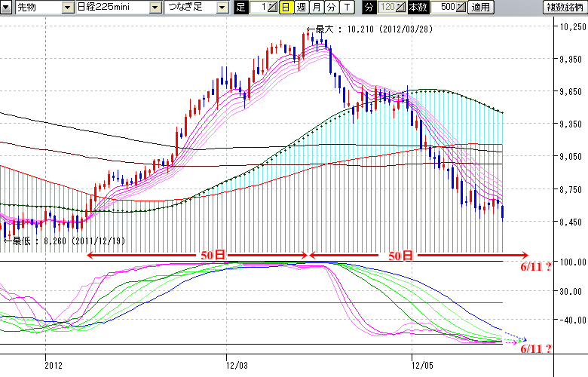Screen dimensions: 588x377
Task: Click the 最大 : 10,210 (2012/03/28) high label
Action: click(369, 29)
